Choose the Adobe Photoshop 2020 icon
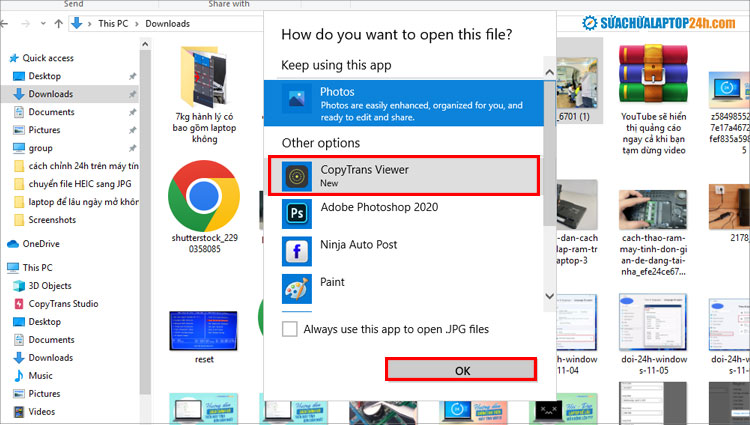 coord(297,213)
